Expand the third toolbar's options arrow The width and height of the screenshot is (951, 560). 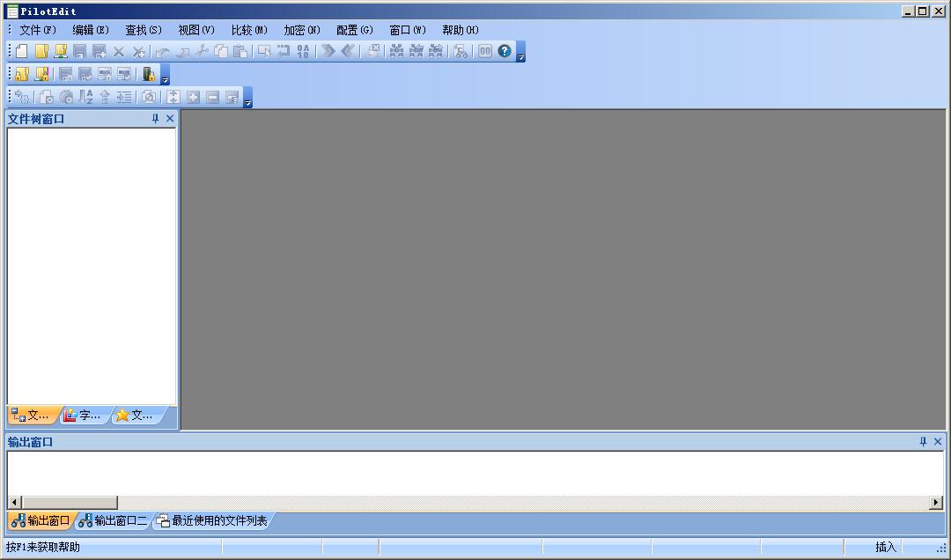pyautogui.click(x=247, y=97)
